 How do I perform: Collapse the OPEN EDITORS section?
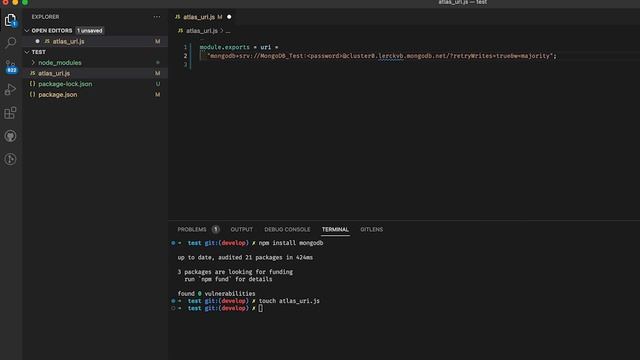(27, 31)
